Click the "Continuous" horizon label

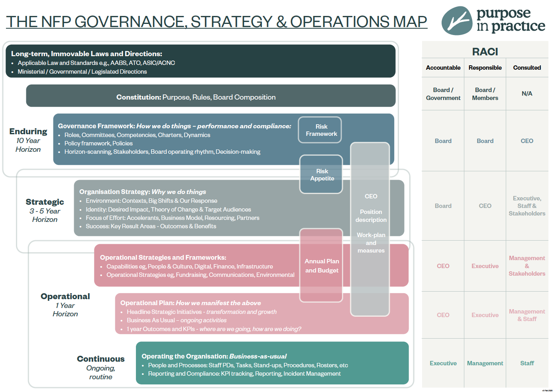[x=101, y=359]
